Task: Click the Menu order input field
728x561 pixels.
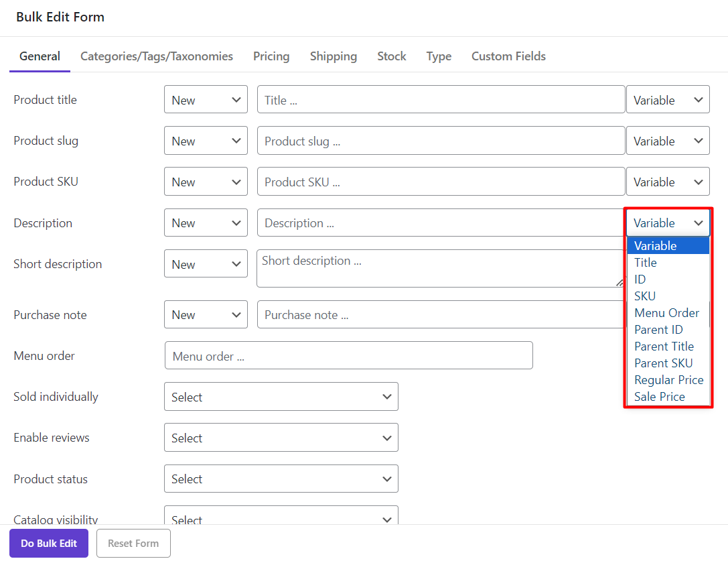Action: [x=349, y=355]
